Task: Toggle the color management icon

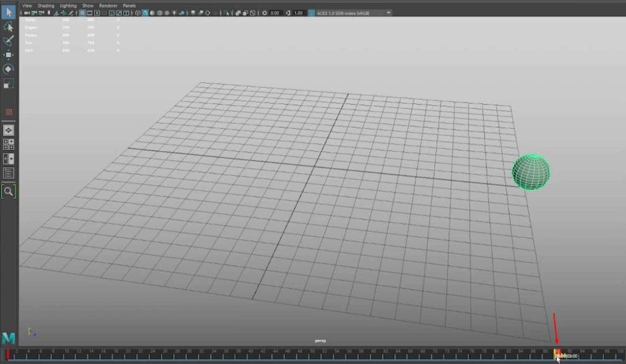Action: (312, 13)
